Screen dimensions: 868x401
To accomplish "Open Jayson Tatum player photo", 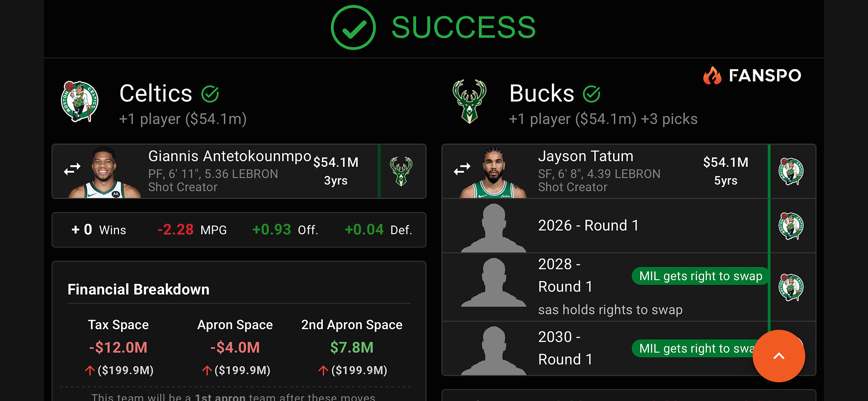I will 494,172.
